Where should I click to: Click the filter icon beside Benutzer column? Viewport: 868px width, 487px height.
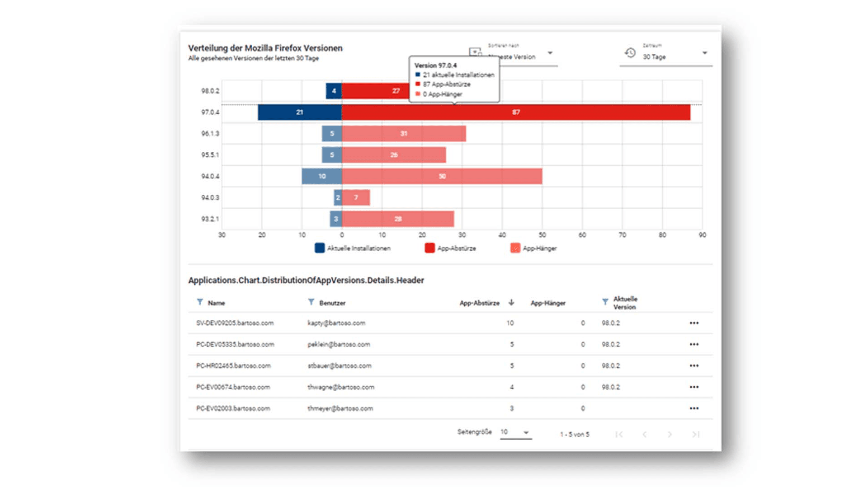click(311, 302)
